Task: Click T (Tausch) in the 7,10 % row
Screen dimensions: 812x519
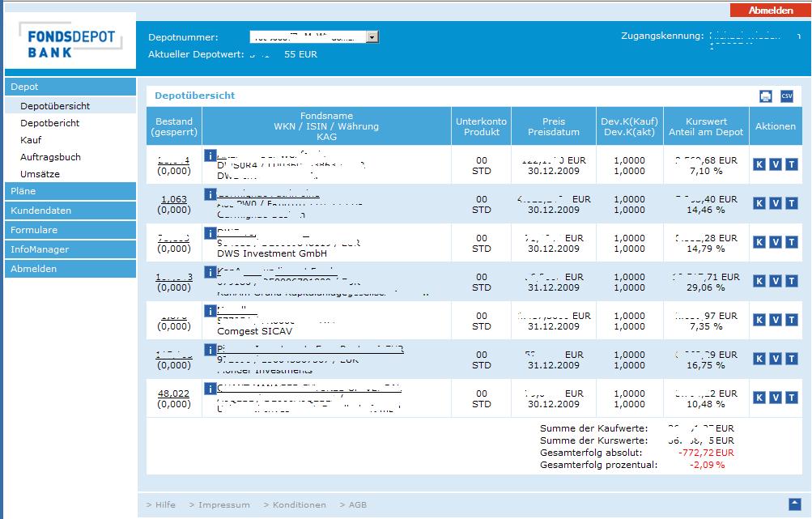Action: tap(791, 164)
